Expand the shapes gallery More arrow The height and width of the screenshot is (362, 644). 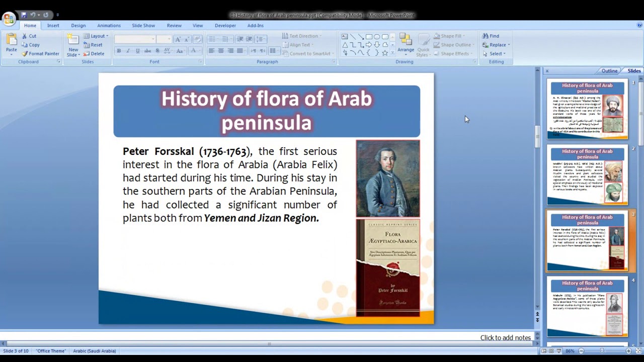point(392,53)
